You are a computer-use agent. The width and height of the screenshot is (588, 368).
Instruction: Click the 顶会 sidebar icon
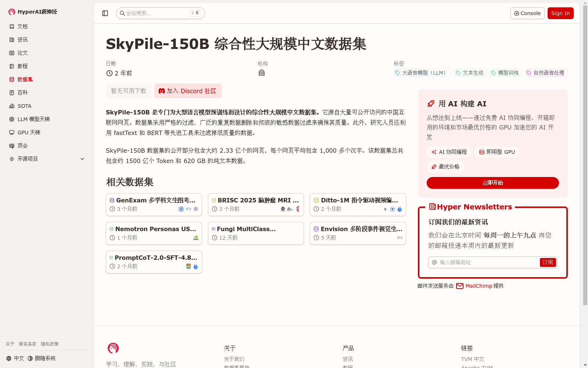coord(12,146)
